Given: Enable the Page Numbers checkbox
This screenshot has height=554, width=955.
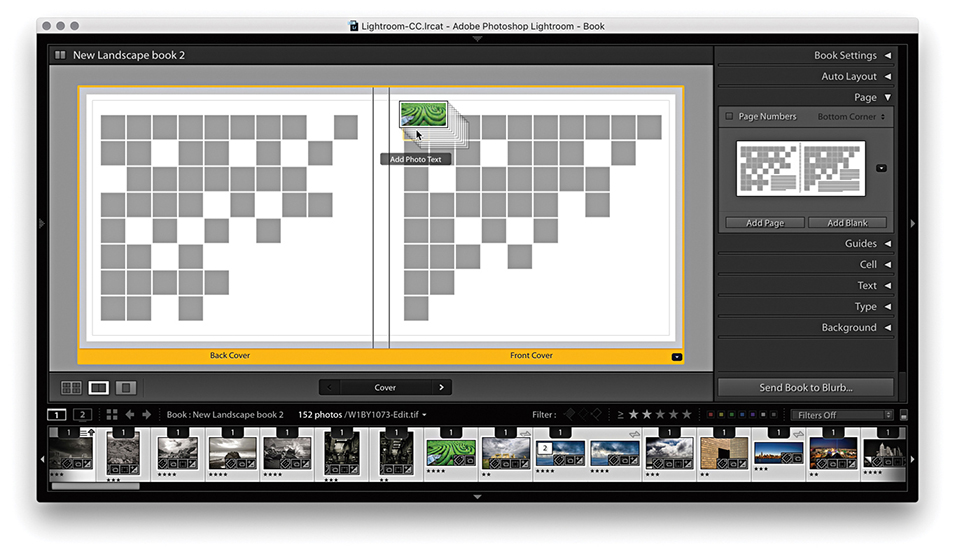Looking at the screenshot, I should coord(729,116).
